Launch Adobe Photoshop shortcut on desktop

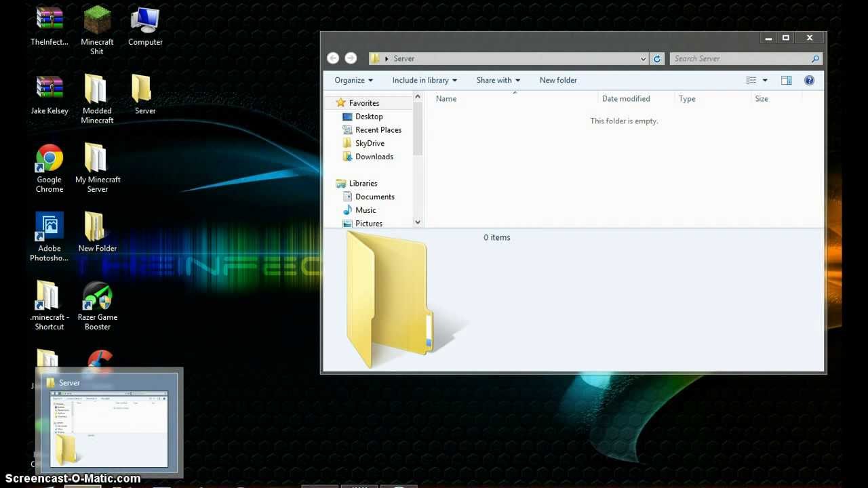pos(50,237)
